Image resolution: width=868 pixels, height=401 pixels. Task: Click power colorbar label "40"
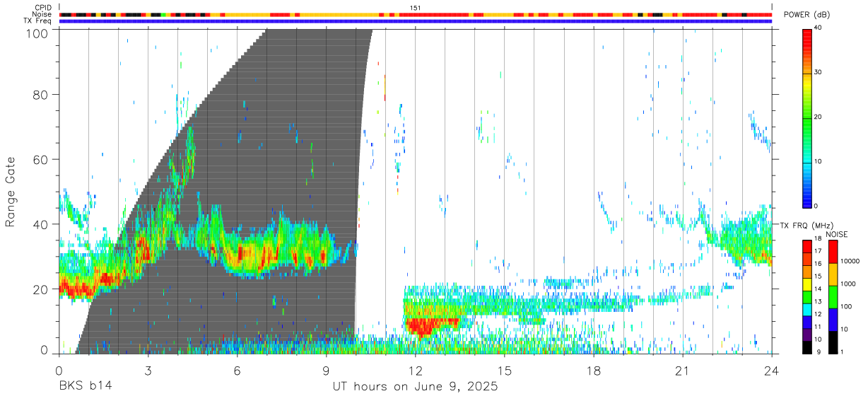point(819,29)
